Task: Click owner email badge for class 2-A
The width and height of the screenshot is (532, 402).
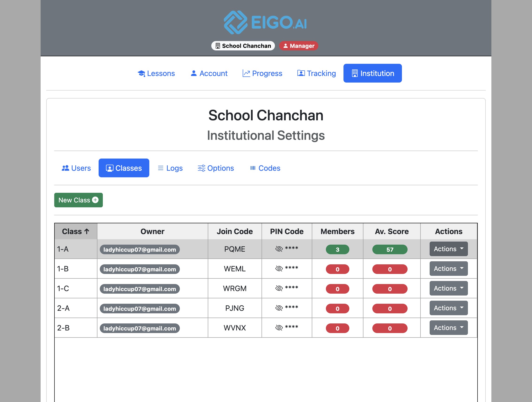Action: pos(140,308)
